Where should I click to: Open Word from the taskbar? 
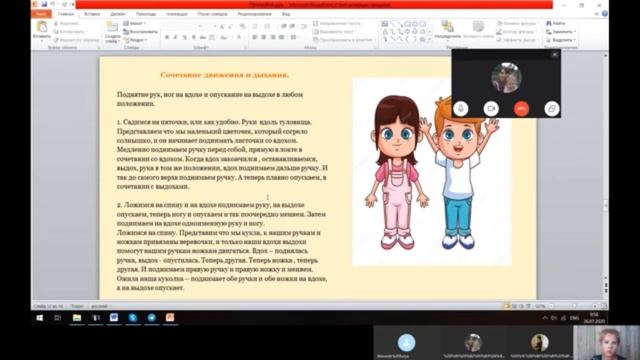(x=114, y=318)
